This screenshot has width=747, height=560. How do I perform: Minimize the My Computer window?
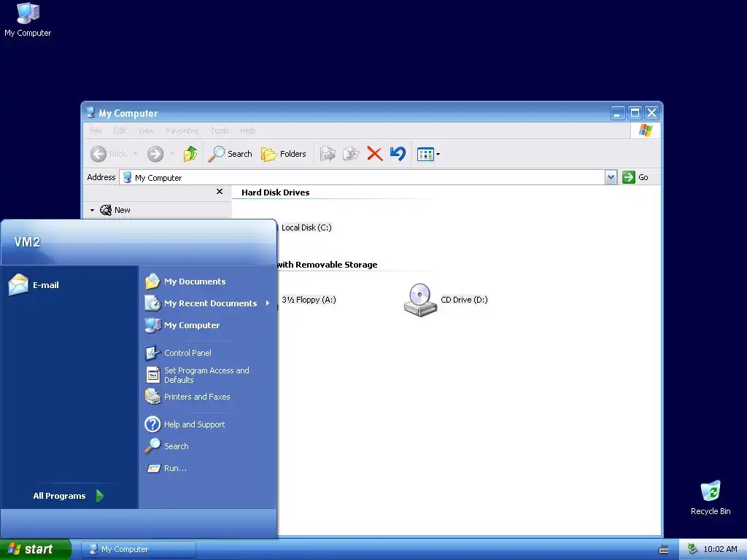click(x=618, y=113)
